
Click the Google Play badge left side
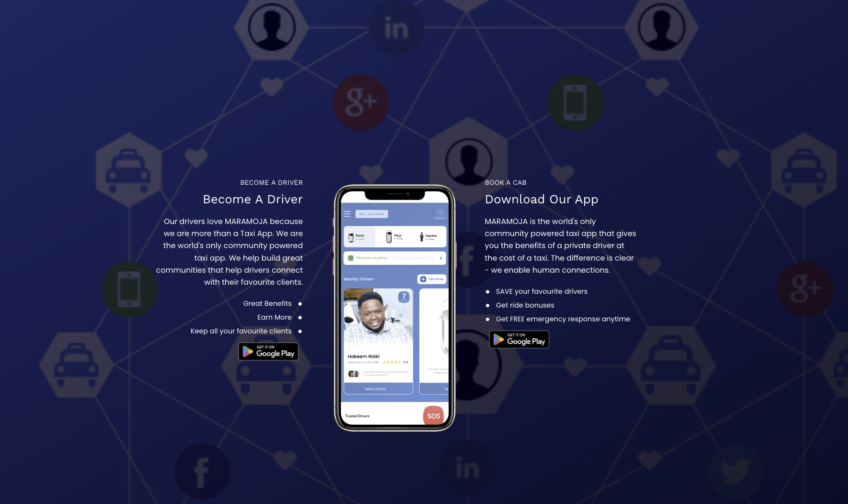(x=268, y=351)
